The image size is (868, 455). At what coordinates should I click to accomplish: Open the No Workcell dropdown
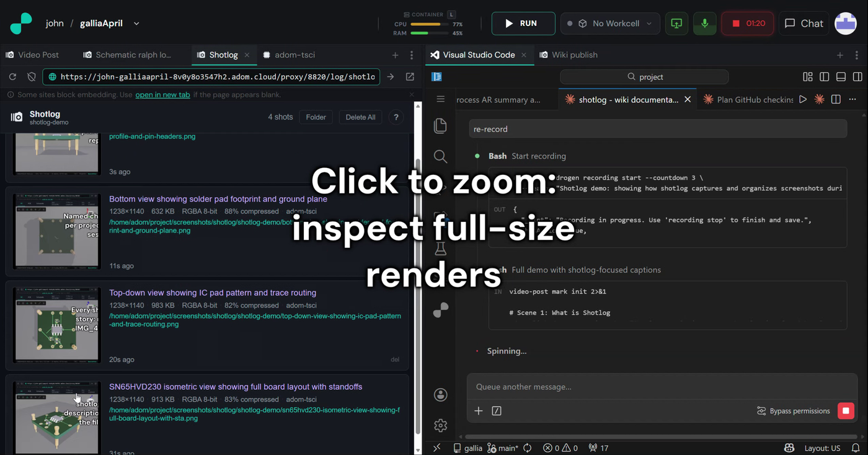coord(609,24)
